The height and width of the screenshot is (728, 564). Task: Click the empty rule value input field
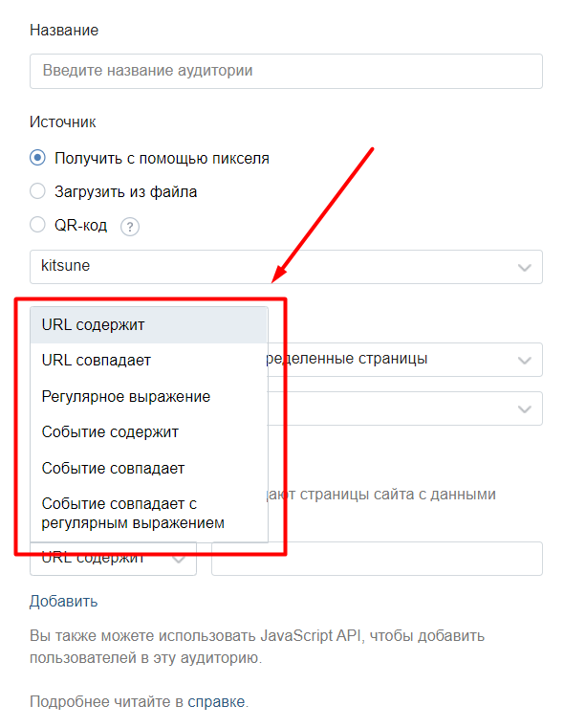tap(377, 559)
